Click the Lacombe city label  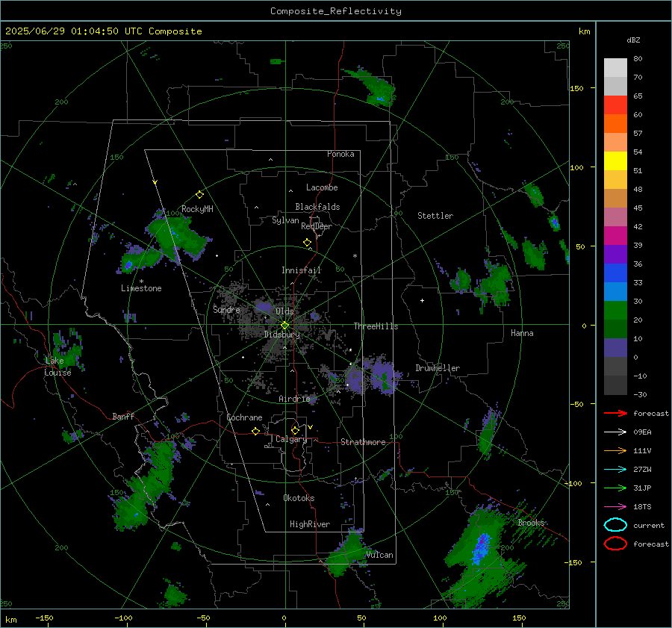(x=322, y=187)
